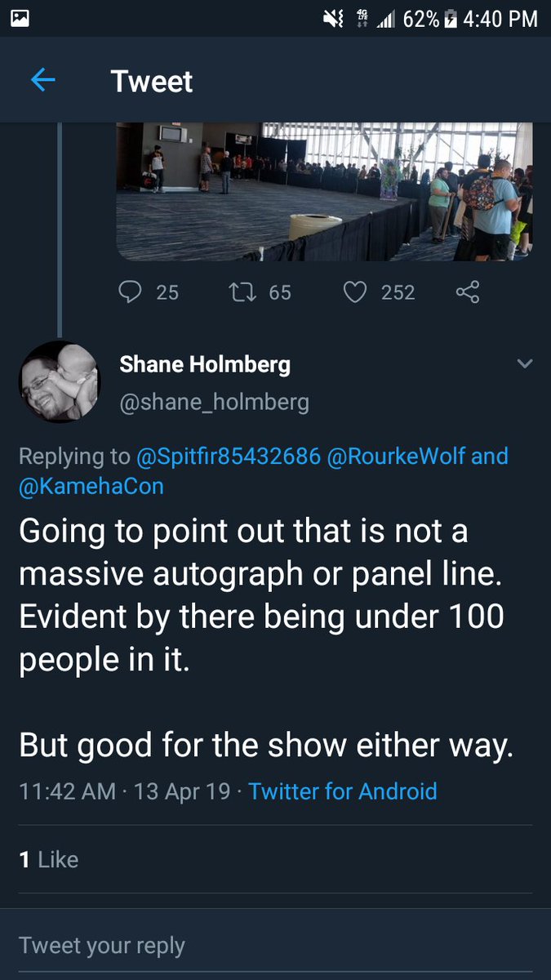Open the convention hall photo thumbnail

[x=324, y=191]
